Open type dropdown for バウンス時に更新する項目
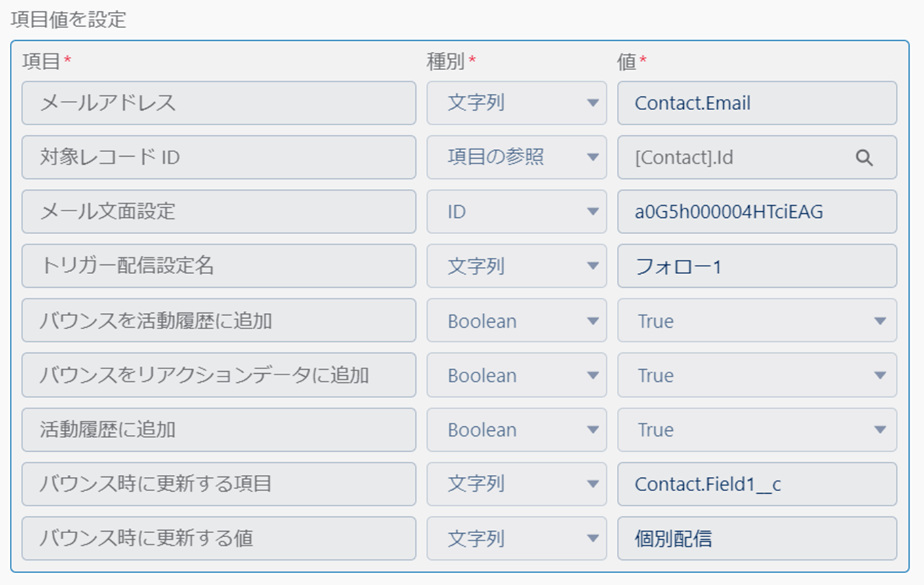 tap(516, 484)
